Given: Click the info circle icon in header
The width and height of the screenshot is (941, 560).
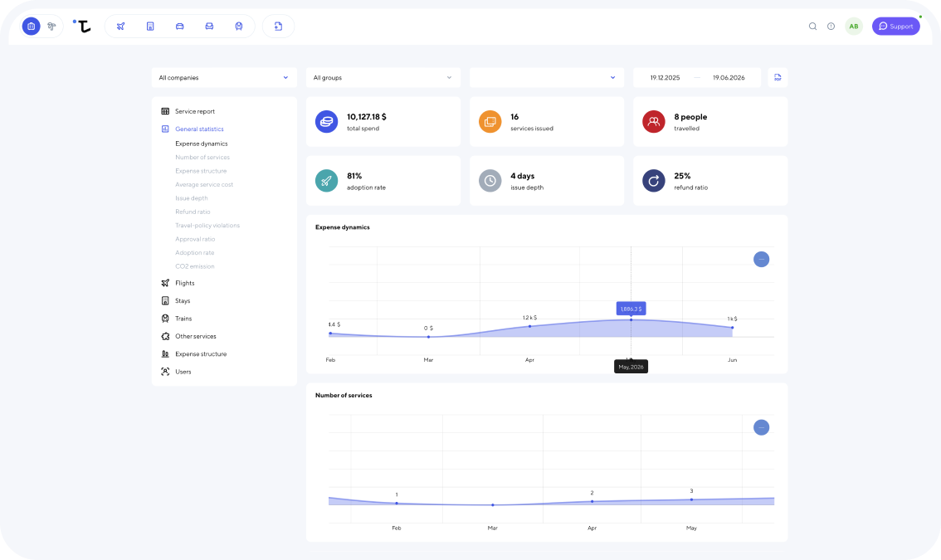Looking at the screenshot, I should click(x=831, y=27).
